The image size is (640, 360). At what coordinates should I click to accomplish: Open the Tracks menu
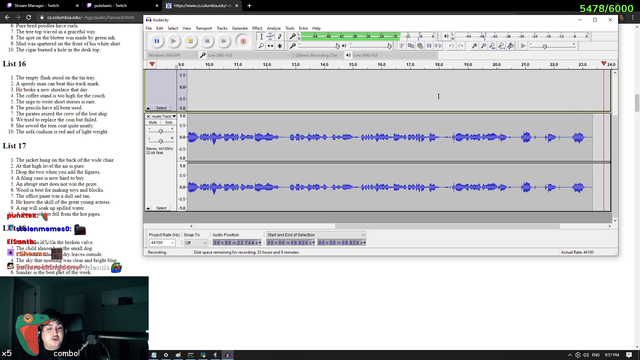coord(222,28)
